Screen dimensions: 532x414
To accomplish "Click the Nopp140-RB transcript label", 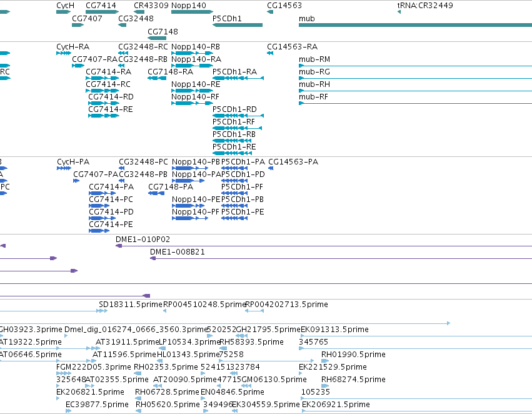I will click(x=196, y=47).
